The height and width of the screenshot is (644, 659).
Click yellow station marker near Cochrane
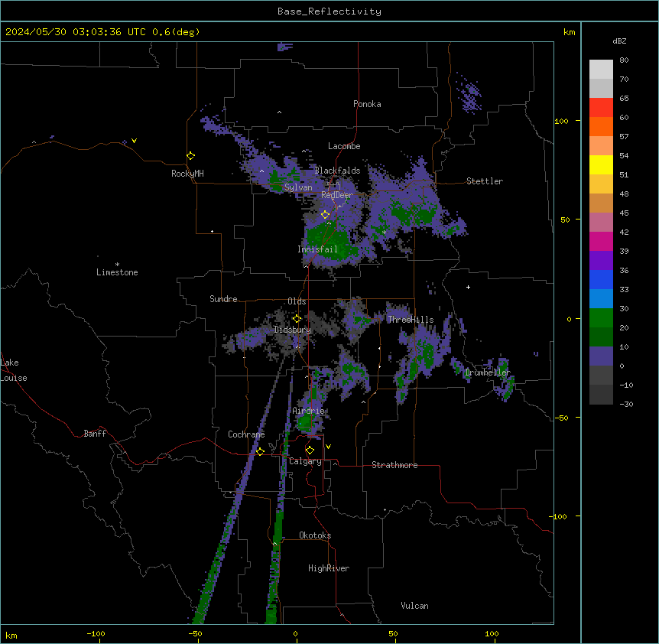click(261, 451)
